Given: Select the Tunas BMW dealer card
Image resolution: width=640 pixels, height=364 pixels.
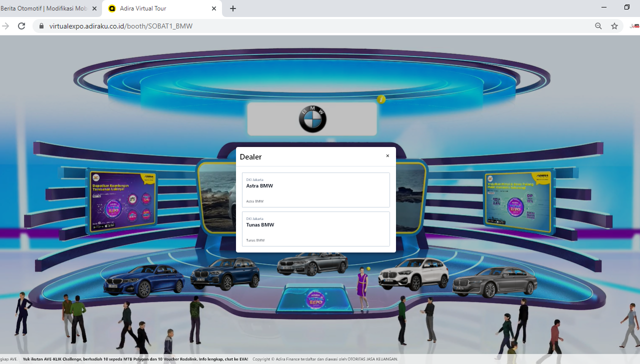Looking at the screenshot, I should (315, 229).
